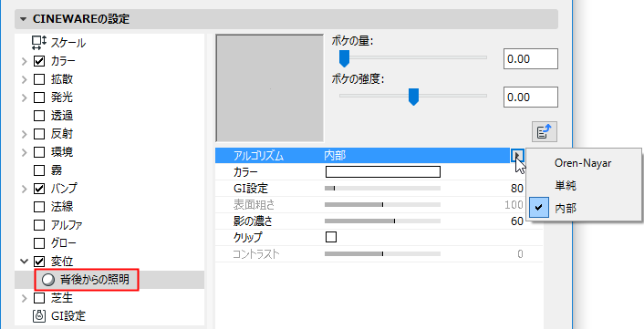The image size is (644, 329).
Task: Disable the 変位 channel checkbox
Action: [x=39, y=262]
